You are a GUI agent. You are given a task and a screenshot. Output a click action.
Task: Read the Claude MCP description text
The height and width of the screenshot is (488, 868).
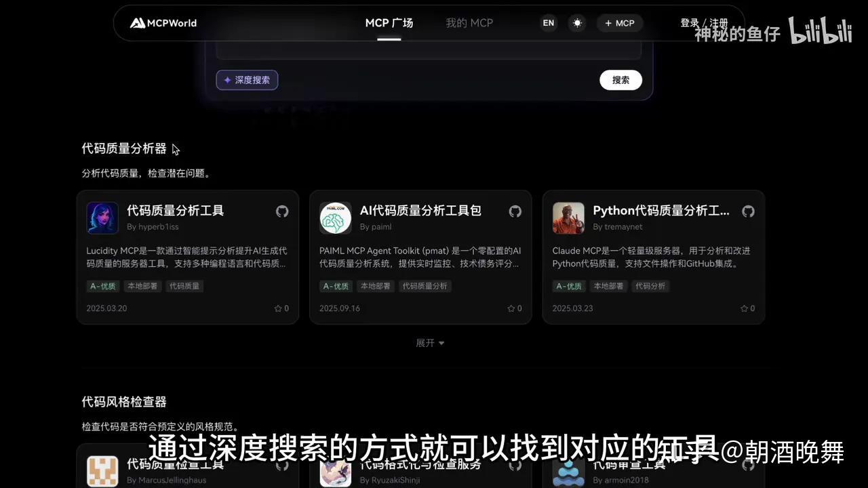click(x=651, y=257)
